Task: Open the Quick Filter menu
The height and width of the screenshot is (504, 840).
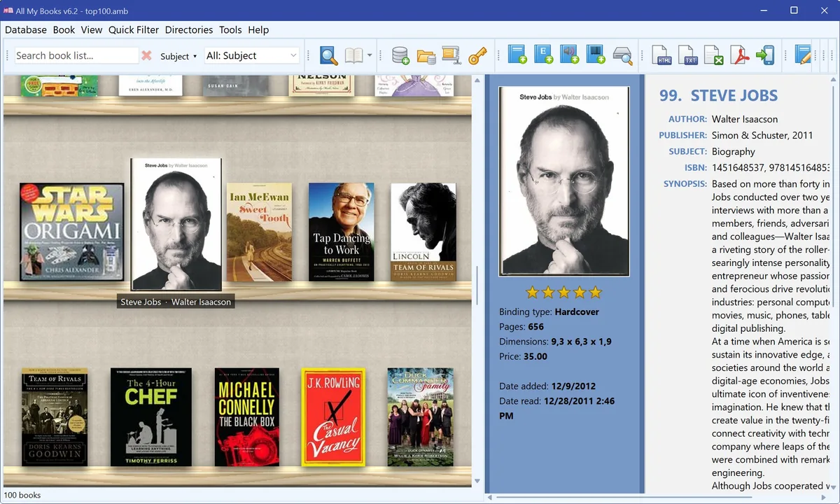Action: [134, 29]
